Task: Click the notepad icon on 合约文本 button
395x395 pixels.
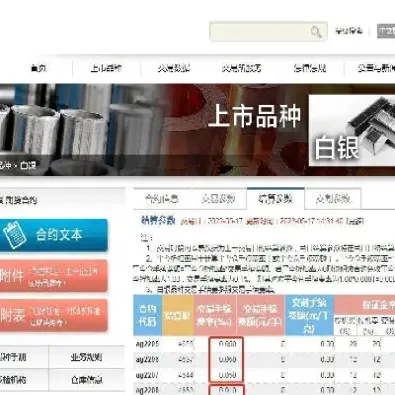Action: pyautogui.click(x=14, y=235)
